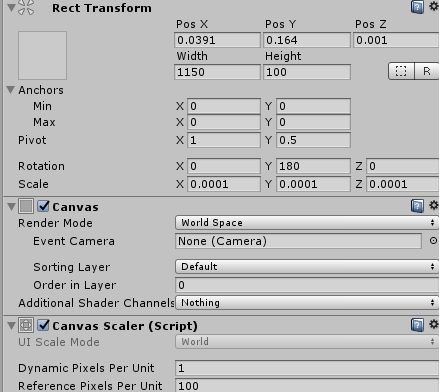This screenshot has width=439, height=392.
Task: Click the Rect Transform header title
Action: 102,8
